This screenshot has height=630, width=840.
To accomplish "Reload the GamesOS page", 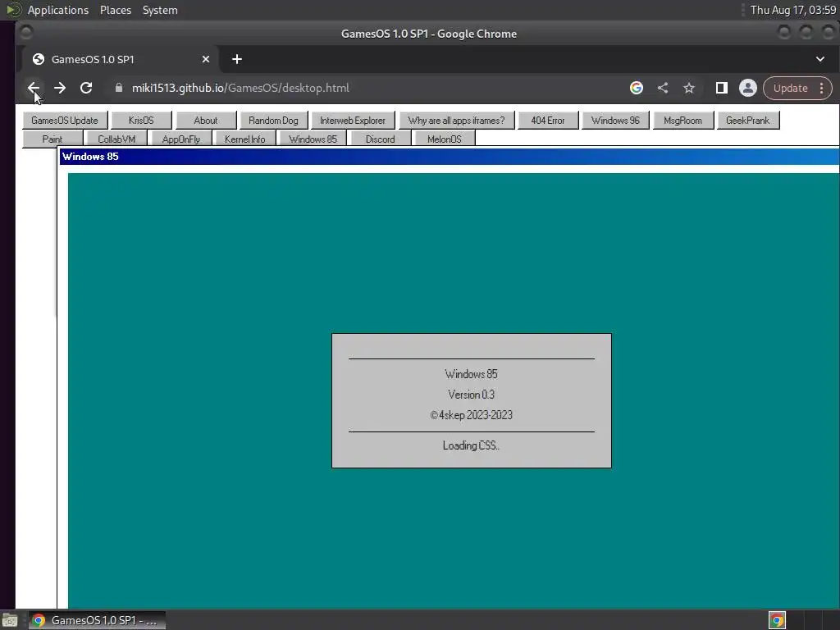I will [86, 88].
